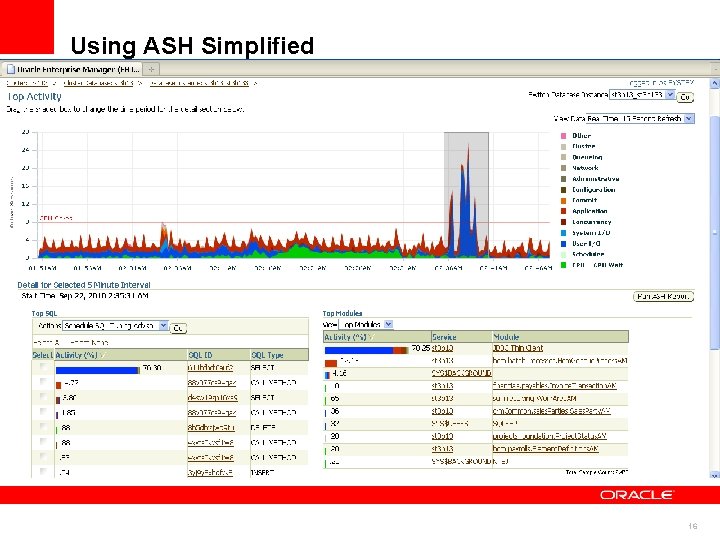Screen dimensions: 720x540
Task: Click the Configuration legend color square
Action: [563, 190]
